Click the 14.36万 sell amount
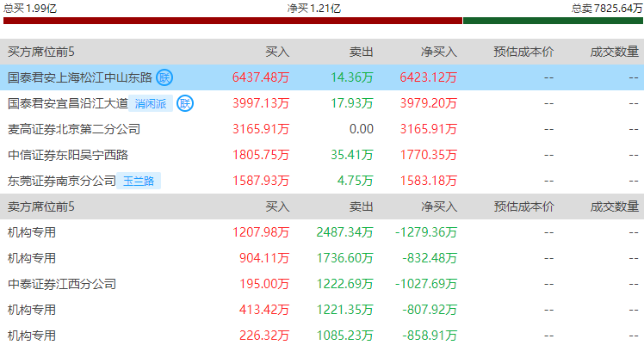 [x=352, y=77]
